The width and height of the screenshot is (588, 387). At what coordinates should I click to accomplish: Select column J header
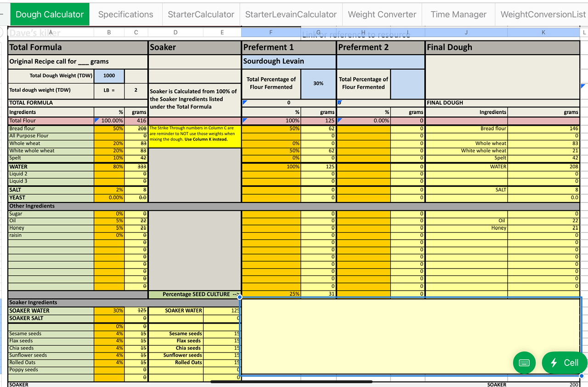tap(466, 33)
